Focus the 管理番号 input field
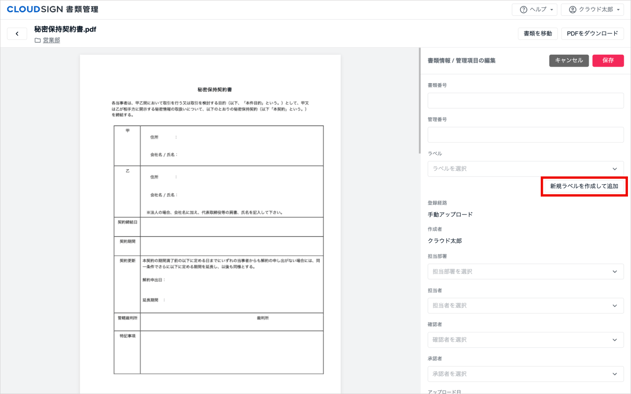Viewport: 631px width, 394px height. (526, 134)
